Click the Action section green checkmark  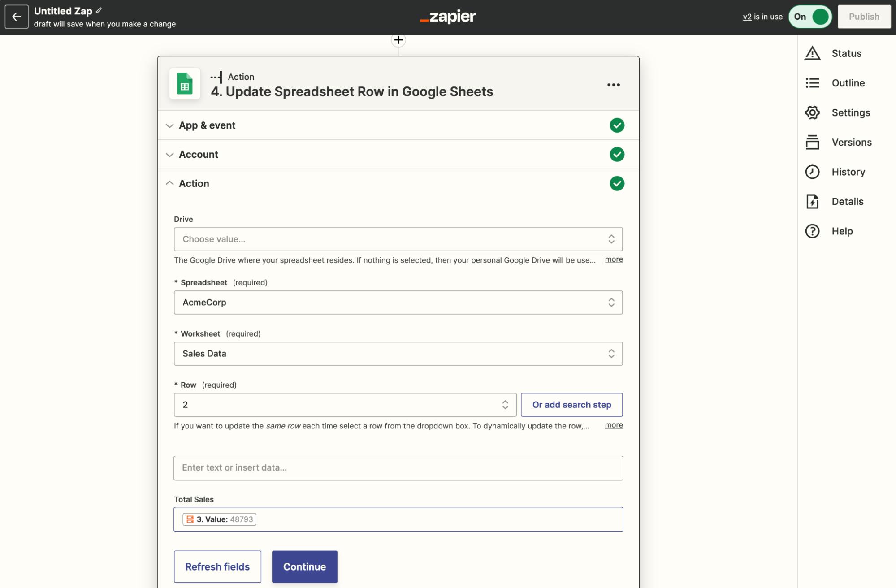(x=617, y=183)
